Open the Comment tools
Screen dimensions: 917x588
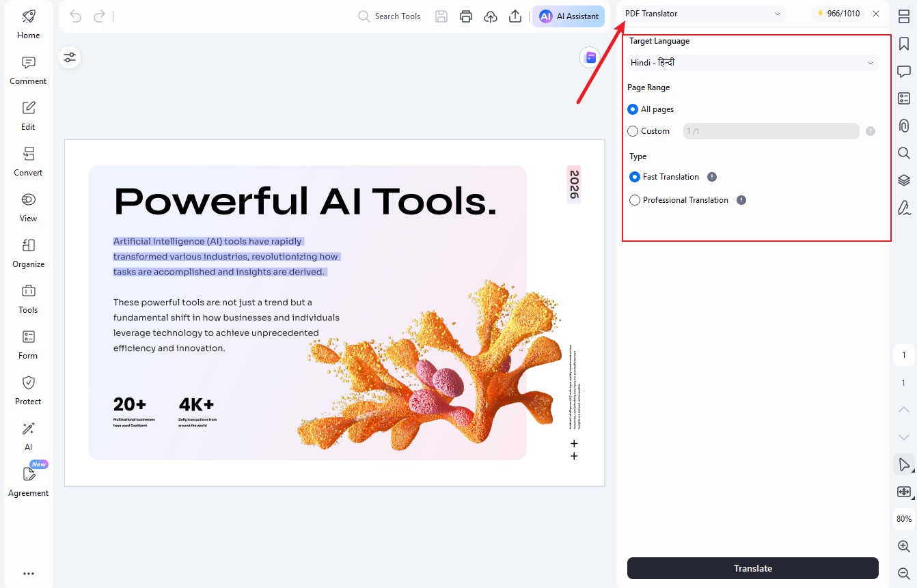(28, 70)
